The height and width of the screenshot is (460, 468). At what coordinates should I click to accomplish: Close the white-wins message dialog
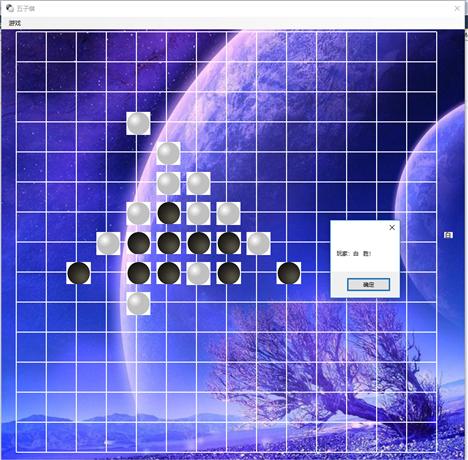[392, 227]
